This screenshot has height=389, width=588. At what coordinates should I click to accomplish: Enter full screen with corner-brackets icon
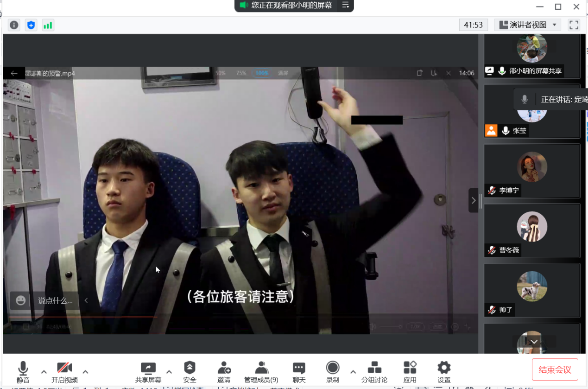(574, 25)
